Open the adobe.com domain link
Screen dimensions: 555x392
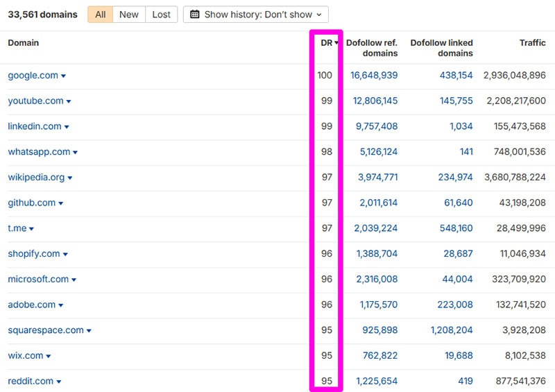click(x=31, y=305)
